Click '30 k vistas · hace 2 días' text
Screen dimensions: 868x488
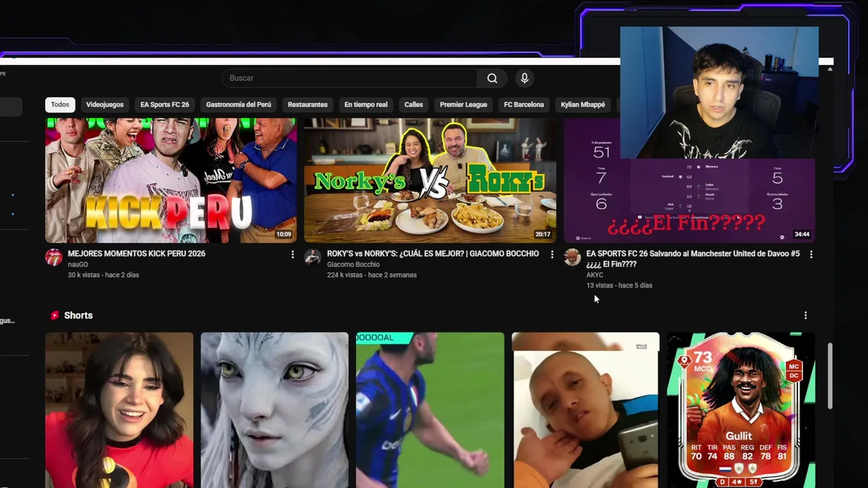(103, 275)
